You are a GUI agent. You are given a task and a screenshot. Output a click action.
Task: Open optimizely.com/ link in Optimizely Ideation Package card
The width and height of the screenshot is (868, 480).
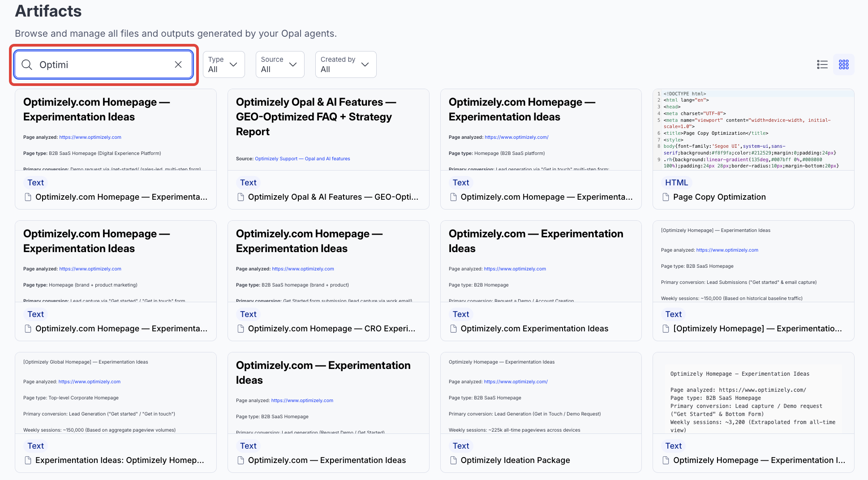pyautogui.click(x=516, y=381)
